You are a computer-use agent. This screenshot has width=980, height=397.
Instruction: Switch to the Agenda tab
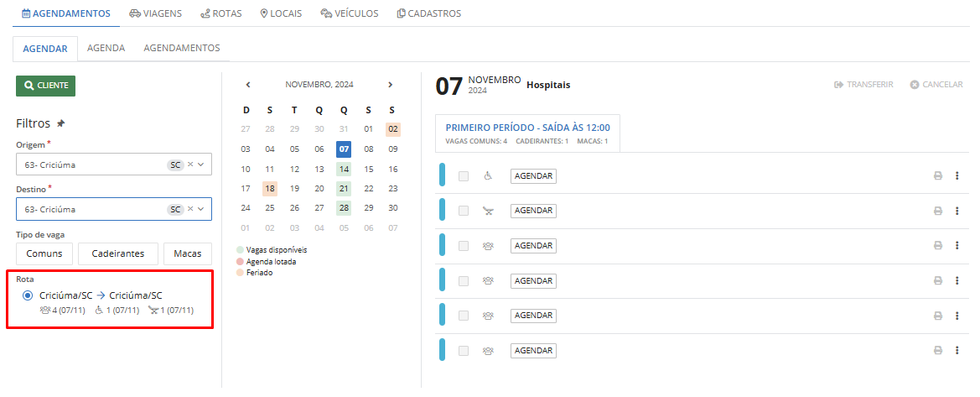pyautogui.click(x=106, y=48)
